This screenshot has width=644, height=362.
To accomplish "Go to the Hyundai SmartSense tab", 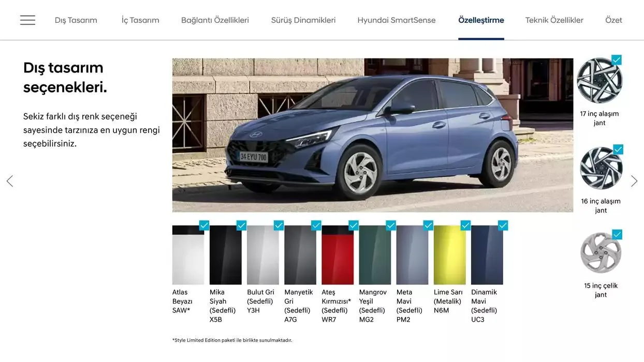I will tap(396, 20).
